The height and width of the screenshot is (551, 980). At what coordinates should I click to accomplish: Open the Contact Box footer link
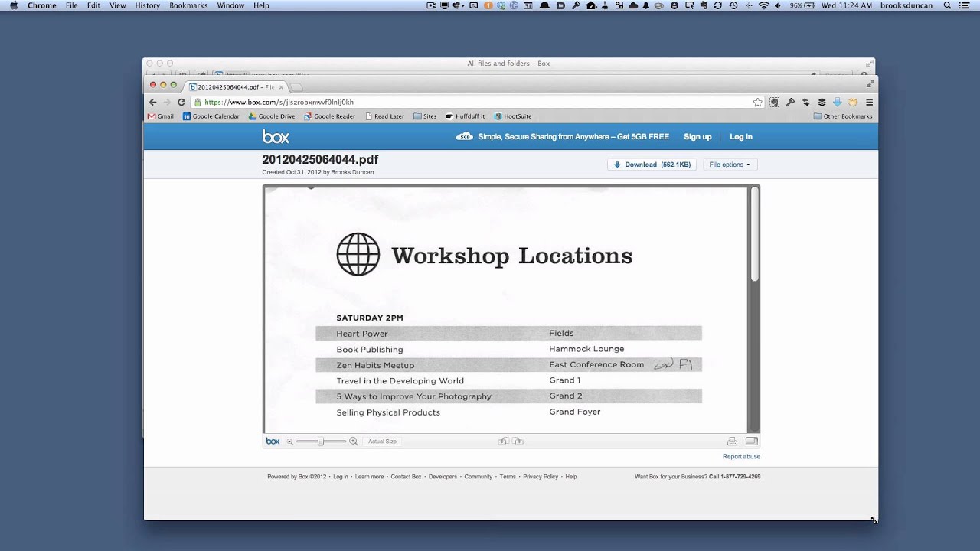coord(406,477)
